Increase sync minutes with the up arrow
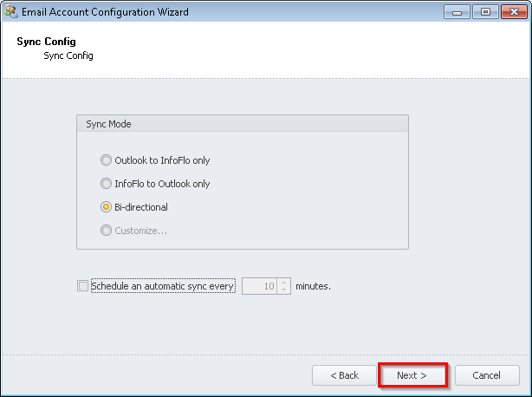Screen dimensions: 532x397 tap(283, 282)
